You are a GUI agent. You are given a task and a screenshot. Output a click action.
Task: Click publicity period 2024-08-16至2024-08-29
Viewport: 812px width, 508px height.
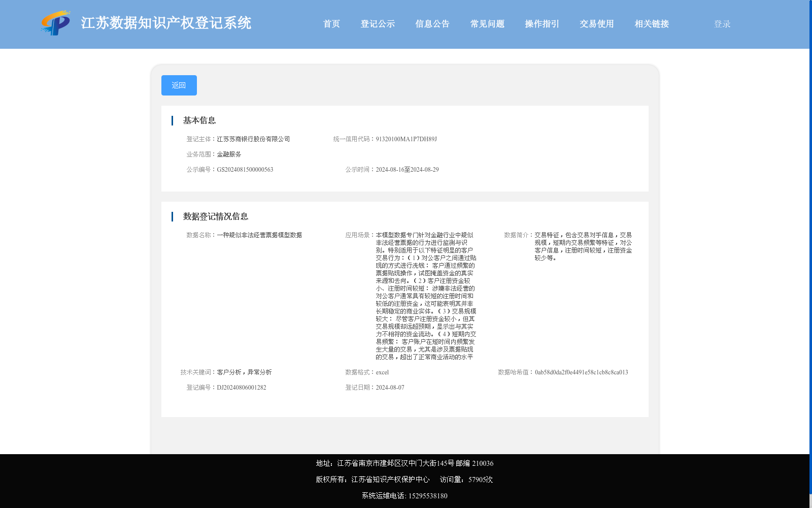(407, 170)
